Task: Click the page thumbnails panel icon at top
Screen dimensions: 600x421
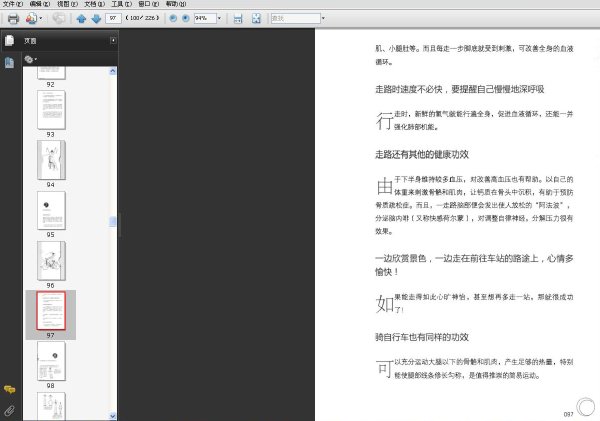Action: 9,40
